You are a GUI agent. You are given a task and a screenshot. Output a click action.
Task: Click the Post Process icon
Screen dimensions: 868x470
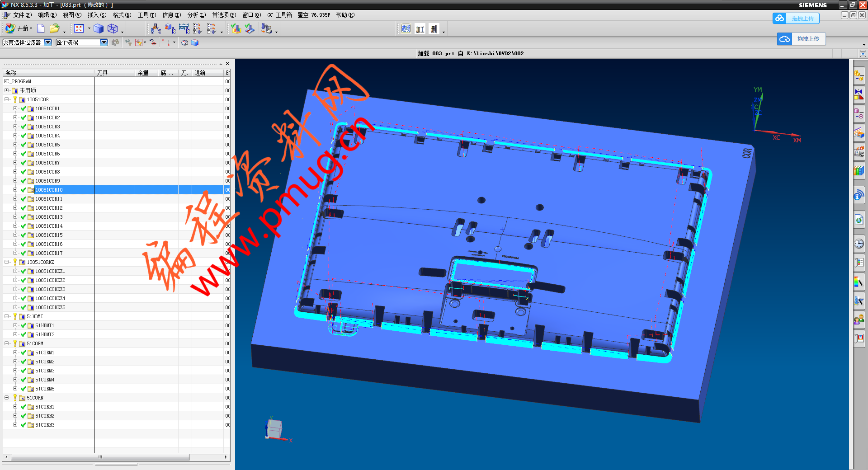267,28
